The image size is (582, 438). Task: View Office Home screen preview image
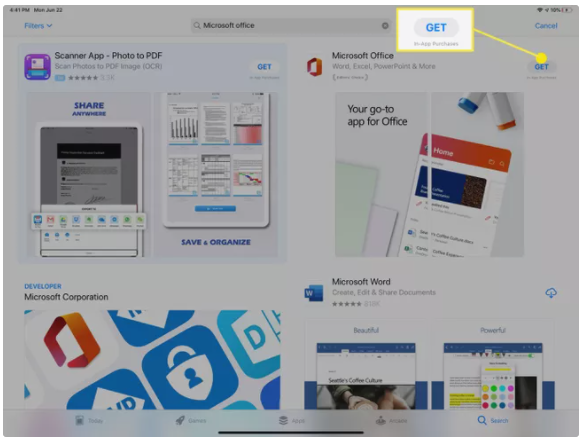click(x=477, y=175)
